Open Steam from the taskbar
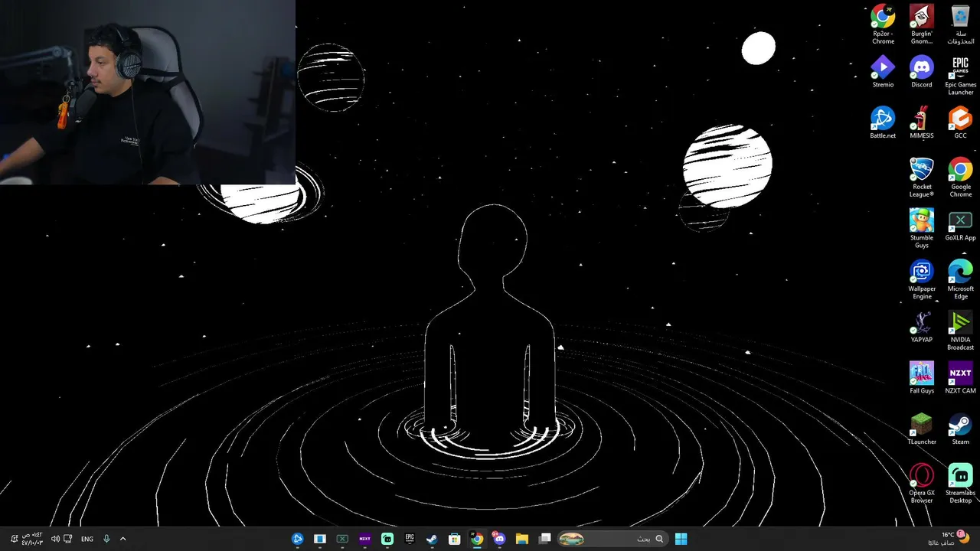This screenshot has height=551, width=980. pos(432,539)
